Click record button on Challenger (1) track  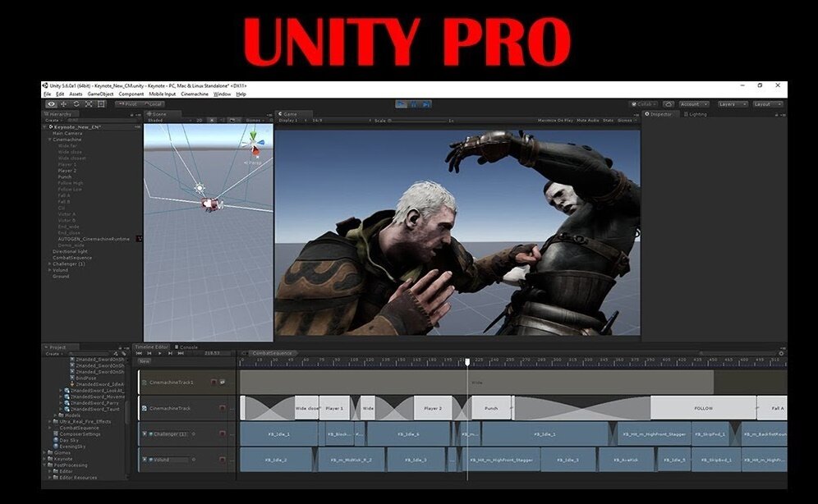coord(223,433)
